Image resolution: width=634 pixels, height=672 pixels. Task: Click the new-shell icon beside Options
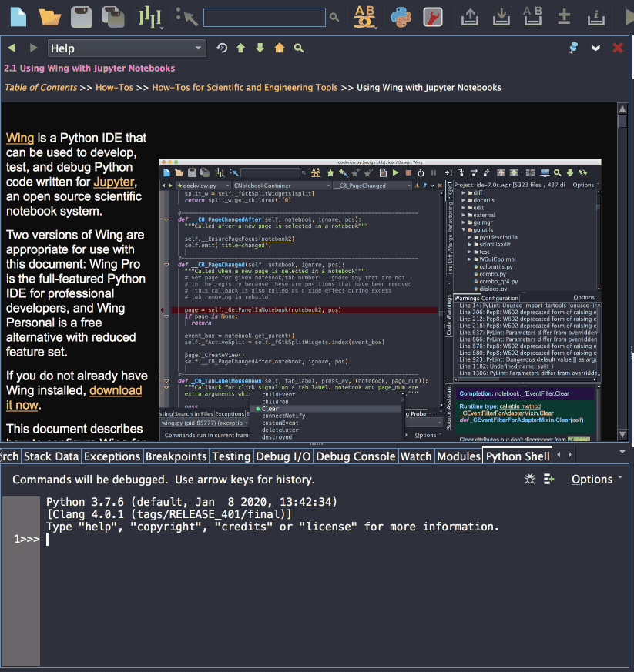[x=549, y=479]
